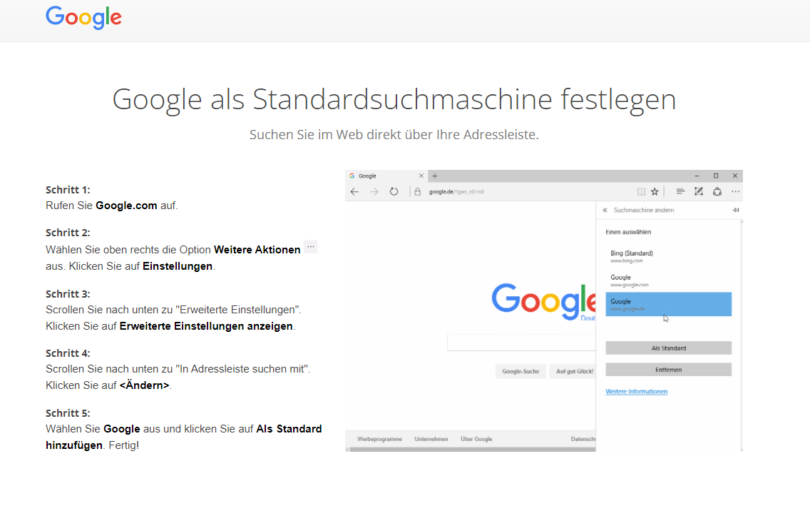Image resolution: width=810 pixels, height=506 pixels.
Task: Click the Über Google footer link
Action: pyautogui.click(x=476, y=439)
